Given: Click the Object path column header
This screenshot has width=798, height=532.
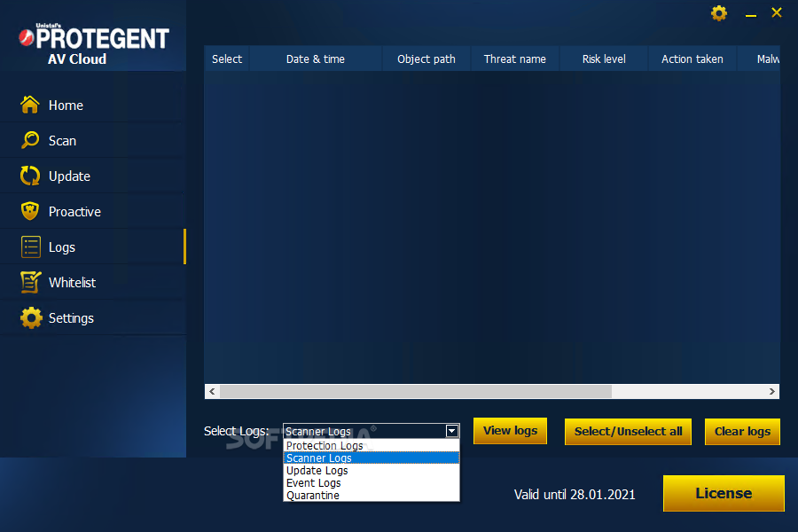Looking at the screenshot, I should (426, 59).
